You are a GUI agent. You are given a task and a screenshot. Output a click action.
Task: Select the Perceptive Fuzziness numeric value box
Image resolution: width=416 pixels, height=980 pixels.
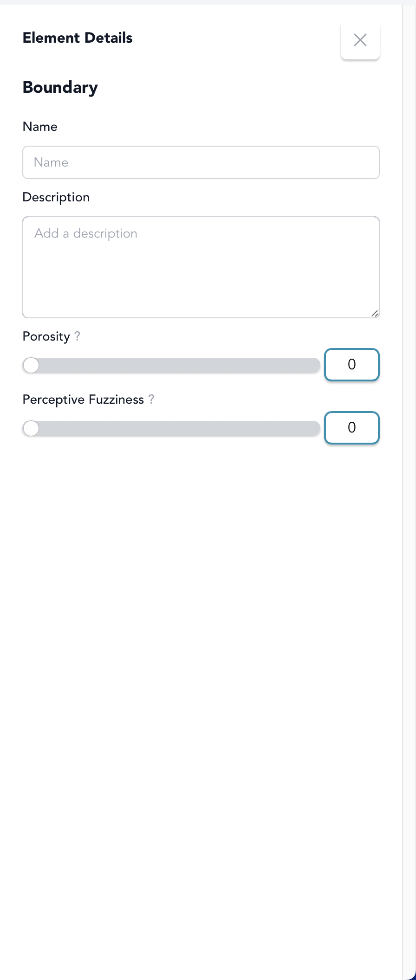351,428
